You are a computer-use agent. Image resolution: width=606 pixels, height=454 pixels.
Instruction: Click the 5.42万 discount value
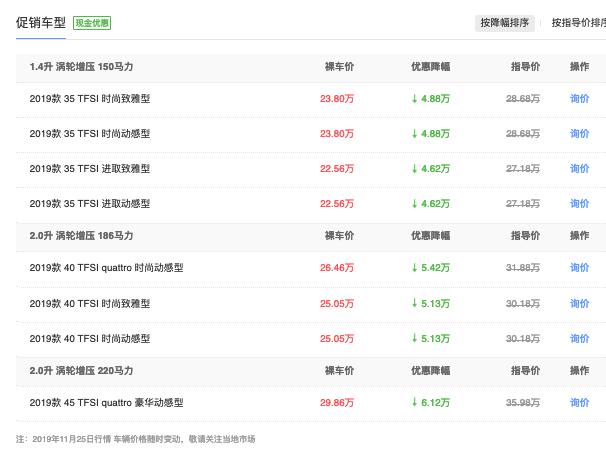point(431,267)
